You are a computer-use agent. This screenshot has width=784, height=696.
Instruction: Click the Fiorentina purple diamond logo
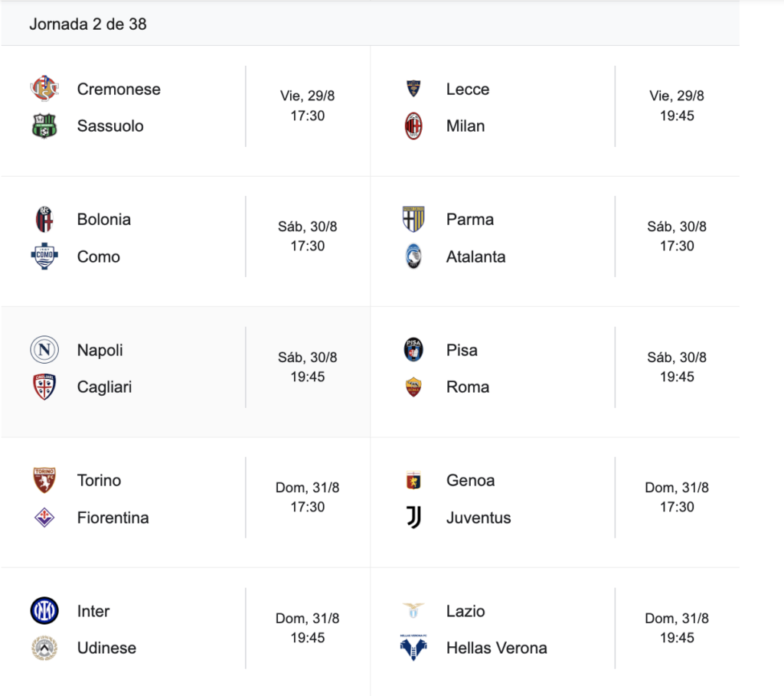coord(44,518)
